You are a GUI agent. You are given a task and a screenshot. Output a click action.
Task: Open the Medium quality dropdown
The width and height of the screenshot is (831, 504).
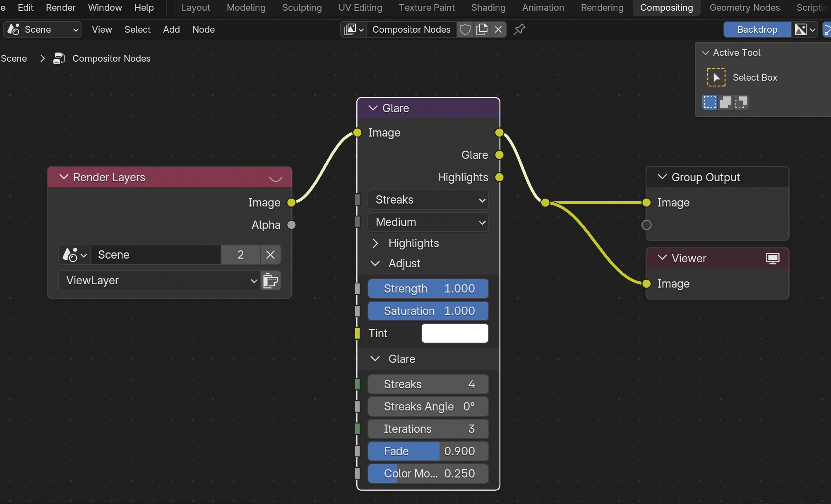pyautogui.click(x=428, y=222)
